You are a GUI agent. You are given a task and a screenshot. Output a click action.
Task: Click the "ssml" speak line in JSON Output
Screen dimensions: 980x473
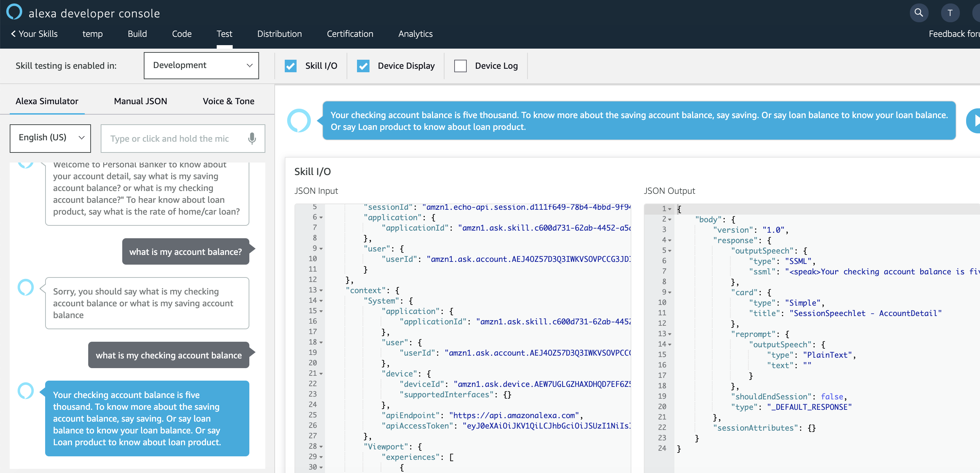[x=864, y=272]
